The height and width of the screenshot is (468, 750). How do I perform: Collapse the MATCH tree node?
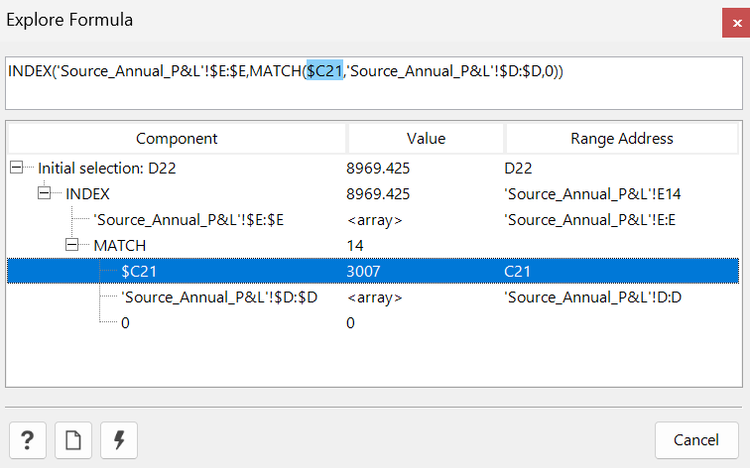pos(73,245)
